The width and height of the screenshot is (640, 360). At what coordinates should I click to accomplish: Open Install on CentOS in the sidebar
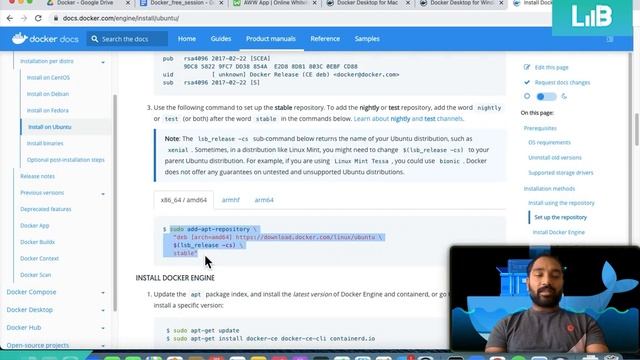point(48,78)
